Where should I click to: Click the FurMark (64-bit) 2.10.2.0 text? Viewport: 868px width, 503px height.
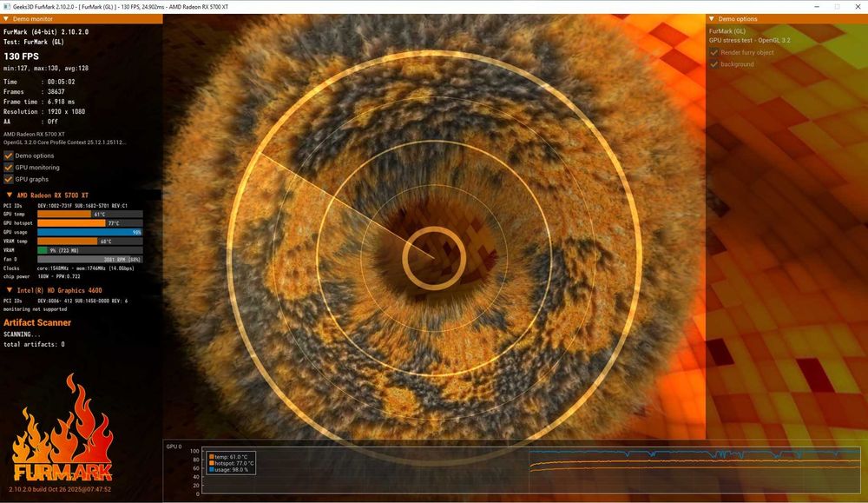click(46, 32)
